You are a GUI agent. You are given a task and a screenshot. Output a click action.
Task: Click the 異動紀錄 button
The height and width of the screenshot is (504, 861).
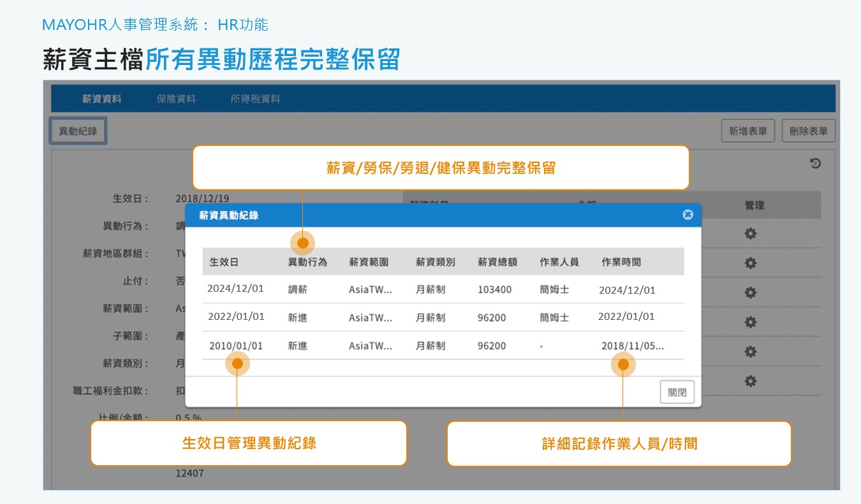(78, 131)
